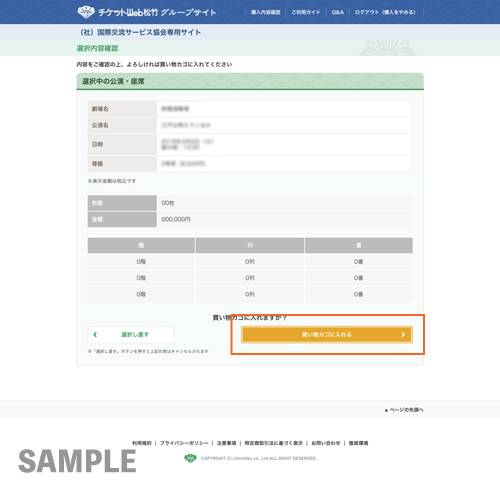The width and height of the screenshot is (500, 484).
Task: Open プライバシーポリシー in the footer
Action: (184, 443)
